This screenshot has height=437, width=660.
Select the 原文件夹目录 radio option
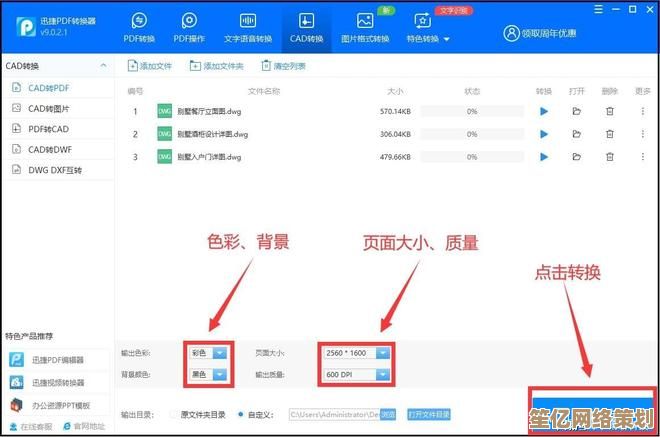click(x=174, y=413)
